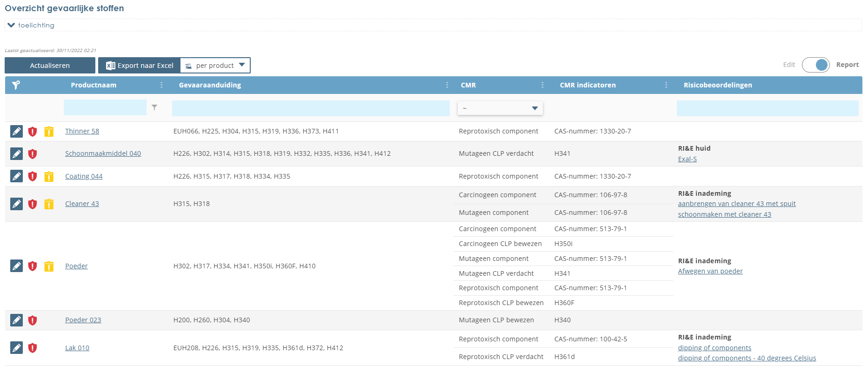
Task: Click the red warning shield beside Poeder
Action: click(33, 266)
